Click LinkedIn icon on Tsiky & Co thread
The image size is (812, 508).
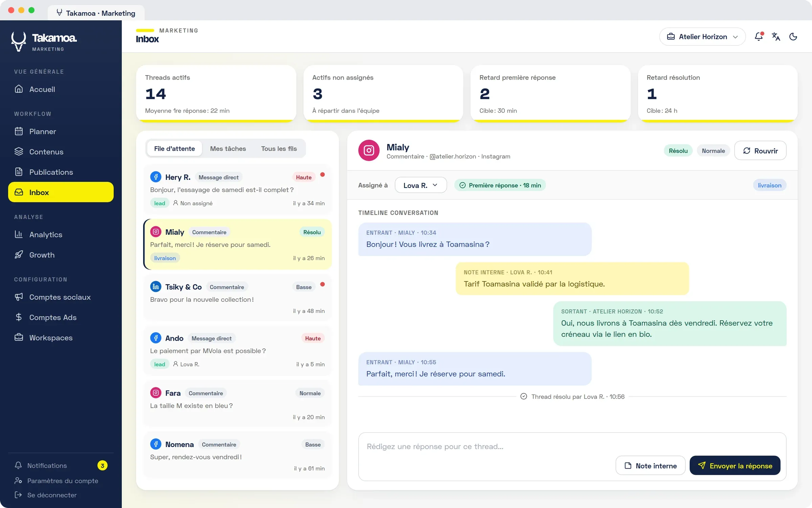pos(156,287)
